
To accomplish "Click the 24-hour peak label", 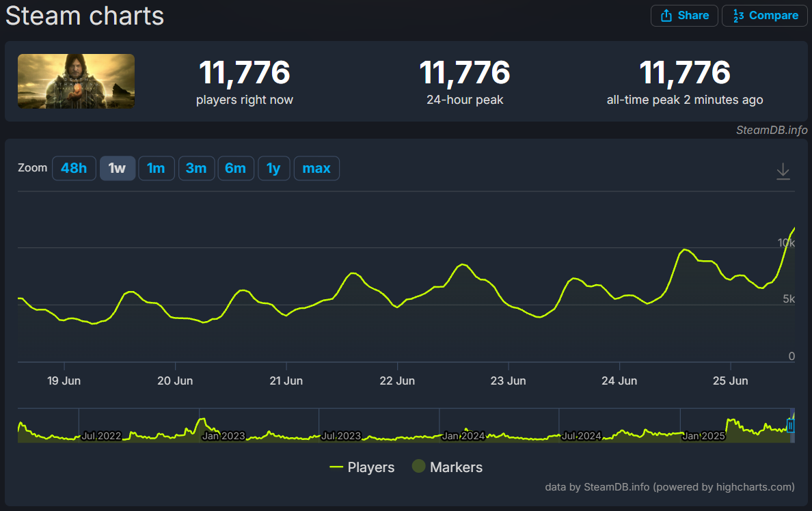I will point(465,100).
